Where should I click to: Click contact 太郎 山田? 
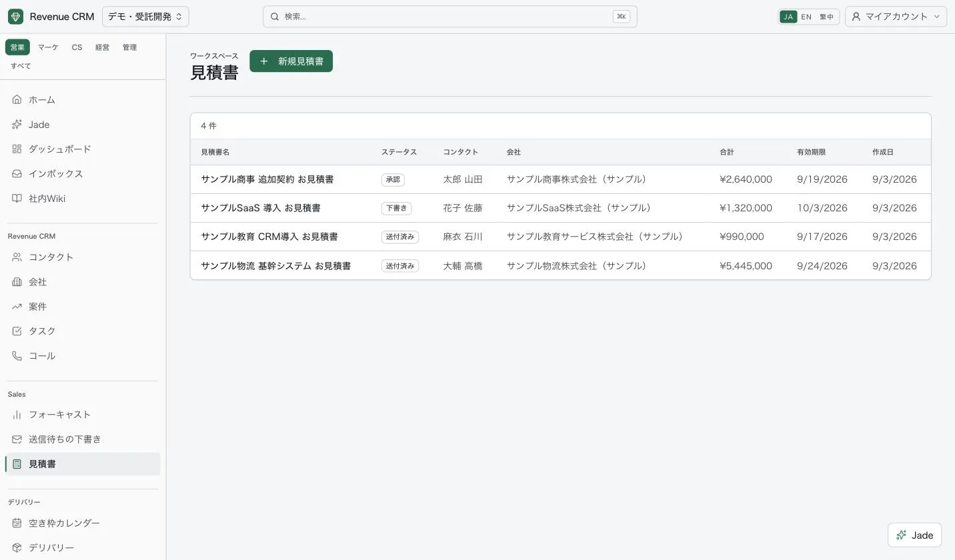463,179
